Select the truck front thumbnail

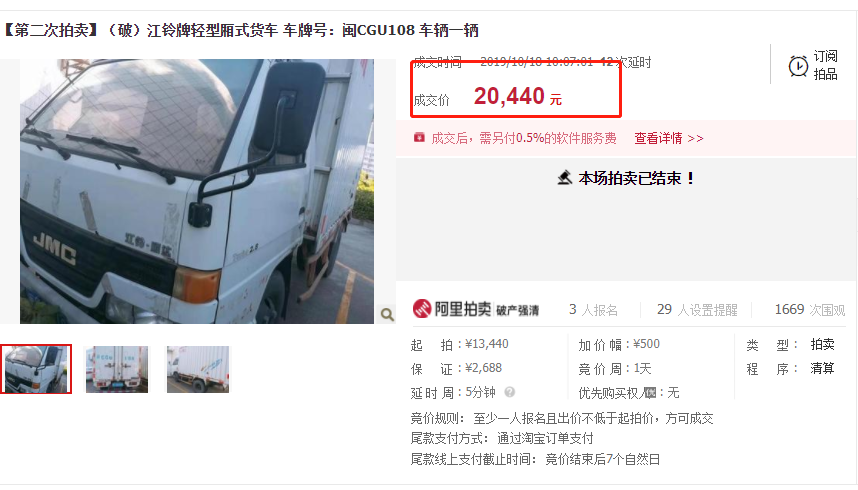36,369
